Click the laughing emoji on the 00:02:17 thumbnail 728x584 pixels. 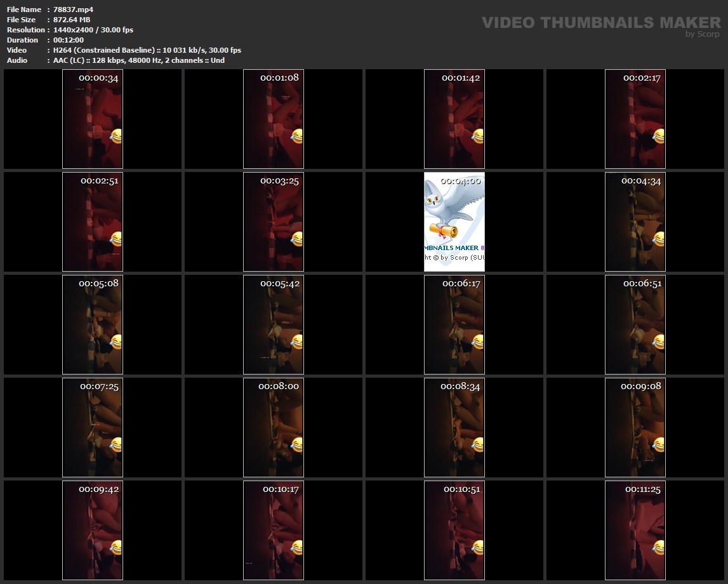tap(659, 136)
